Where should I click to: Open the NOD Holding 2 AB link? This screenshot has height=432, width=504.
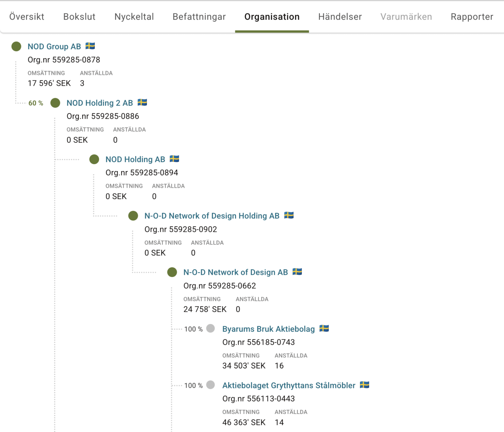(x=100, y=103)
